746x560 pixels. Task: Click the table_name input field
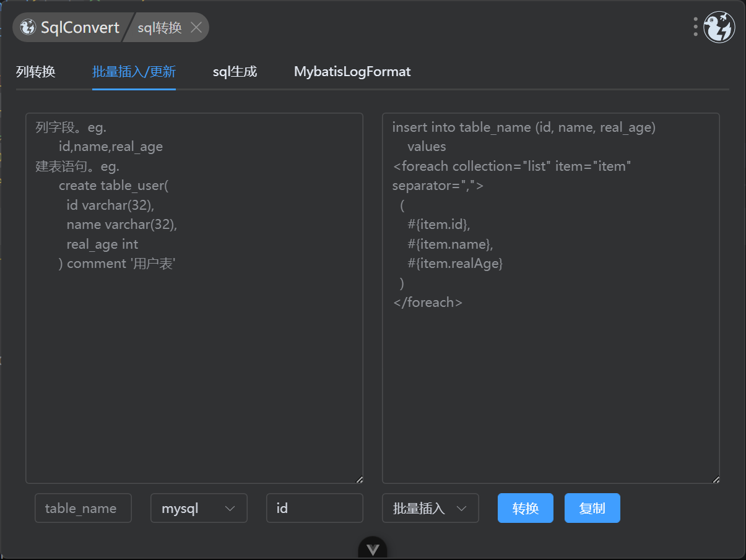tap(84, 508)
